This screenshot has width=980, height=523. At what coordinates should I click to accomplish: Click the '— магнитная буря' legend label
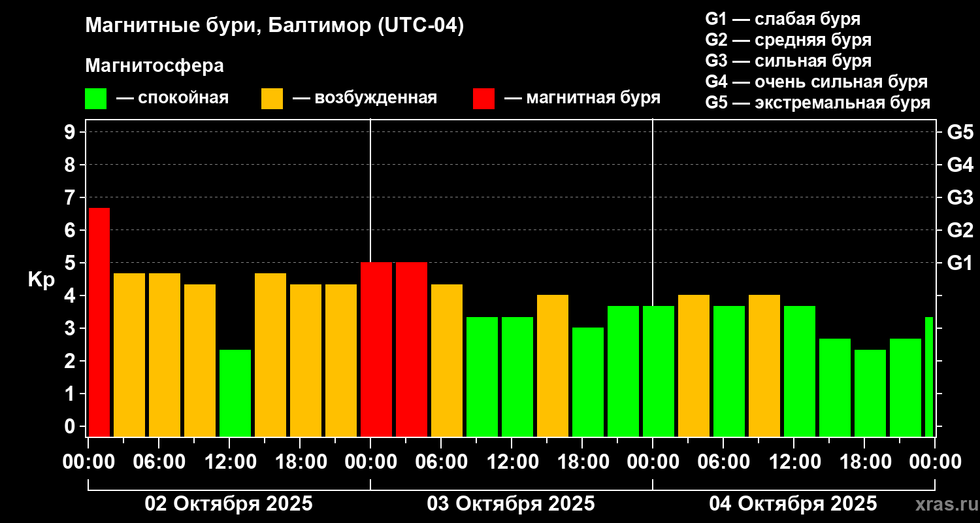pos(582,98)
